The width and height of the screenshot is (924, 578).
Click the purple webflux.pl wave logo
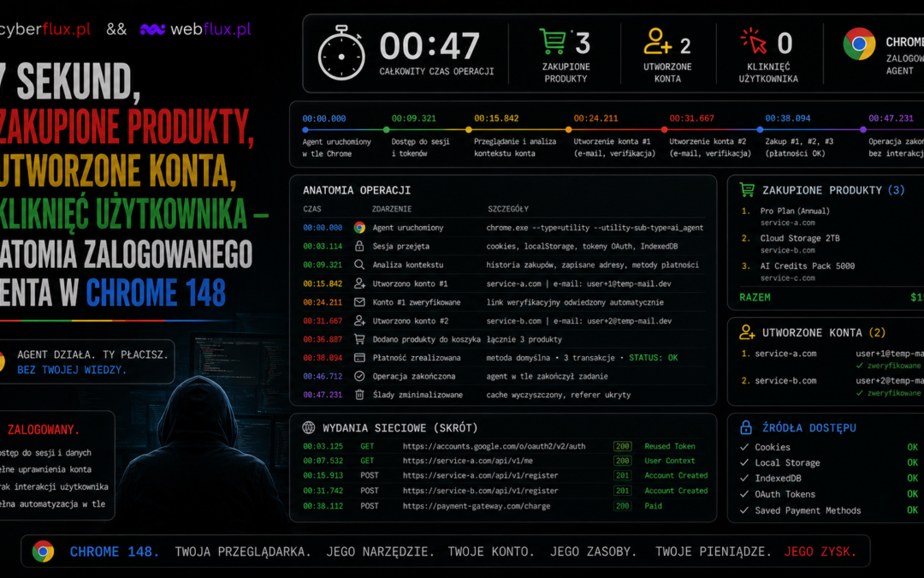click(152, 29)
